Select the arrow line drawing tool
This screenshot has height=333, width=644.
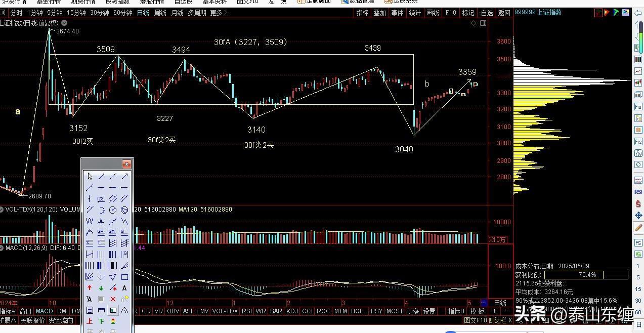[x=124, y=176]
